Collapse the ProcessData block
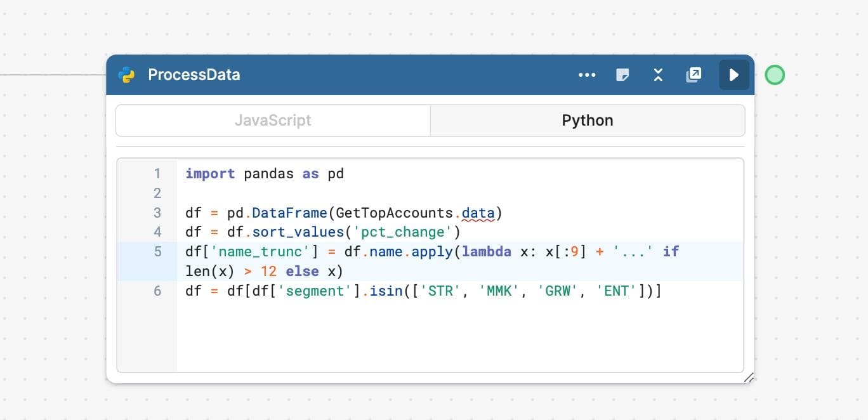Screen dimensions: 868x420 coord(658,75)
